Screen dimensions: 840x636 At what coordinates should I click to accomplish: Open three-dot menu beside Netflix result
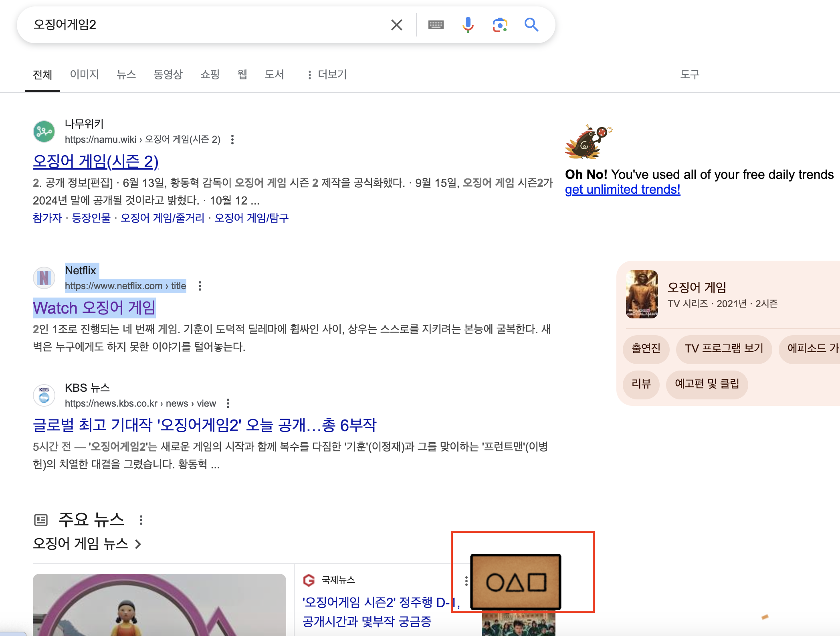pos(200,286)
